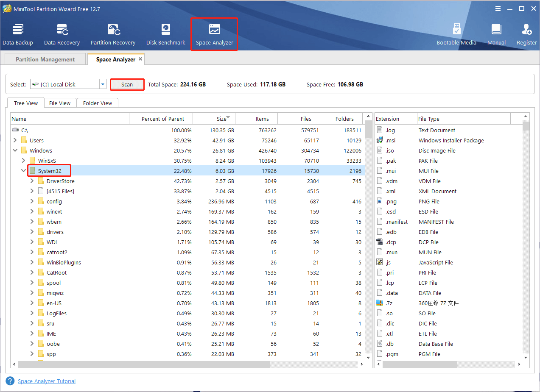Click the hamburger menu icon in title bar

(x=498, y=8)
